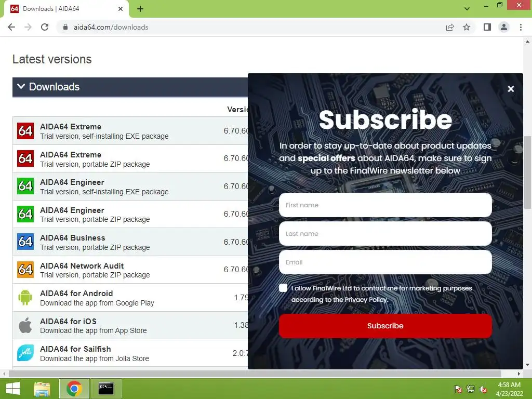Click the vertical scrollbar thumb
Image resolution: width=532 pixels, height=399 pixels.
pos(528,172)
